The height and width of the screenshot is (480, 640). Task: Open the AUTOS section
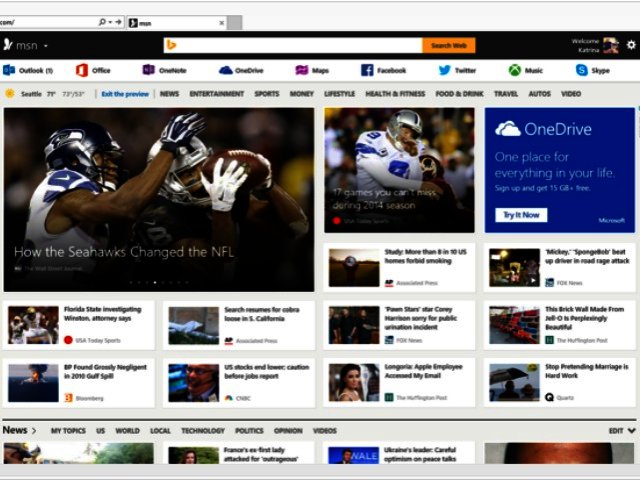540,94
